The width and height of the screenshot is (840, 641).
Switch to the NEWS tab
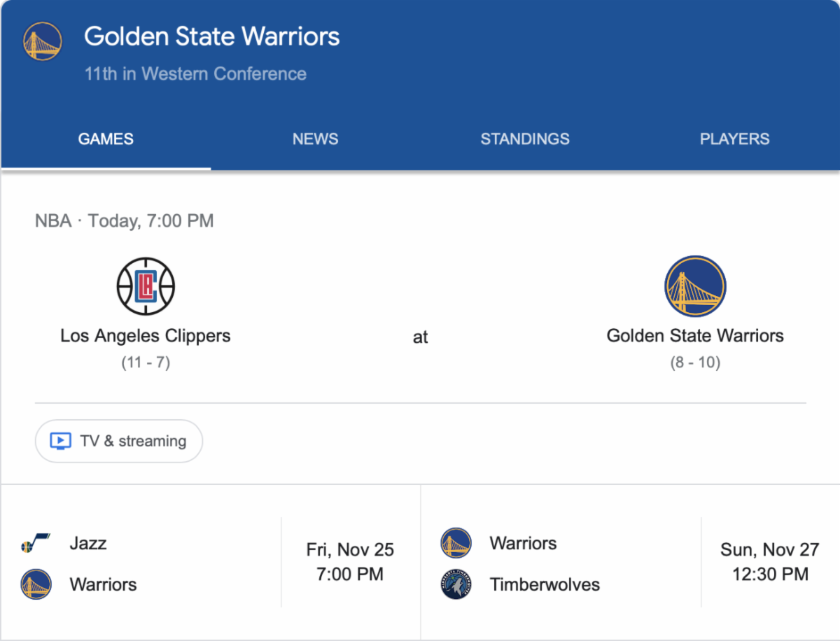[315, 139]
